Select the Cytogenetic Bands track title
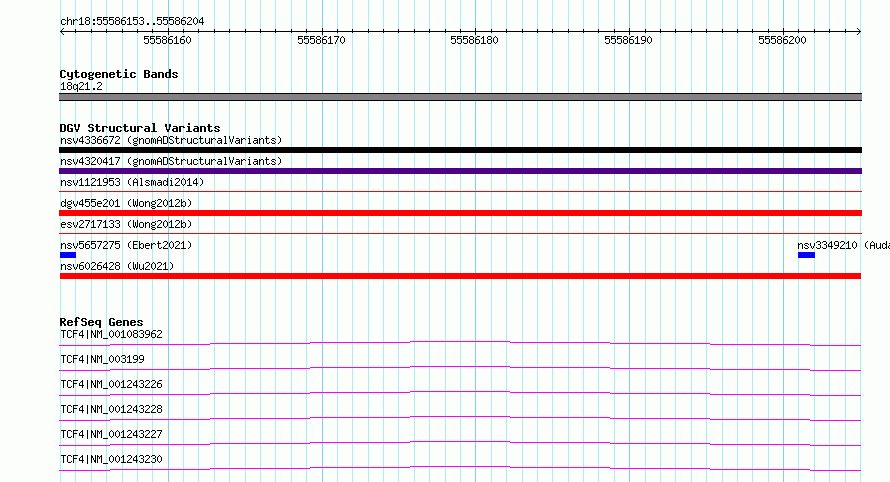Image resolution: width=890 pixels, height=482 pixels. point(119,74)
